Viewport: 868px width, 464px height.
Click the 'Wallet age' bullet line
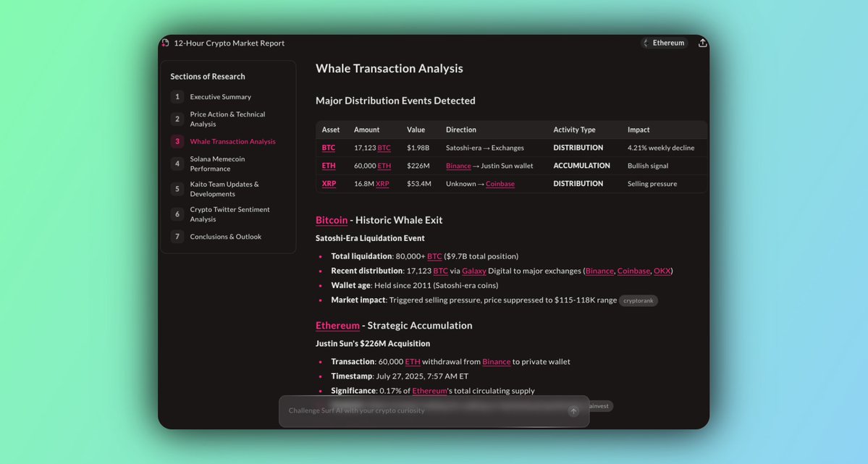(x=415, y=285)
